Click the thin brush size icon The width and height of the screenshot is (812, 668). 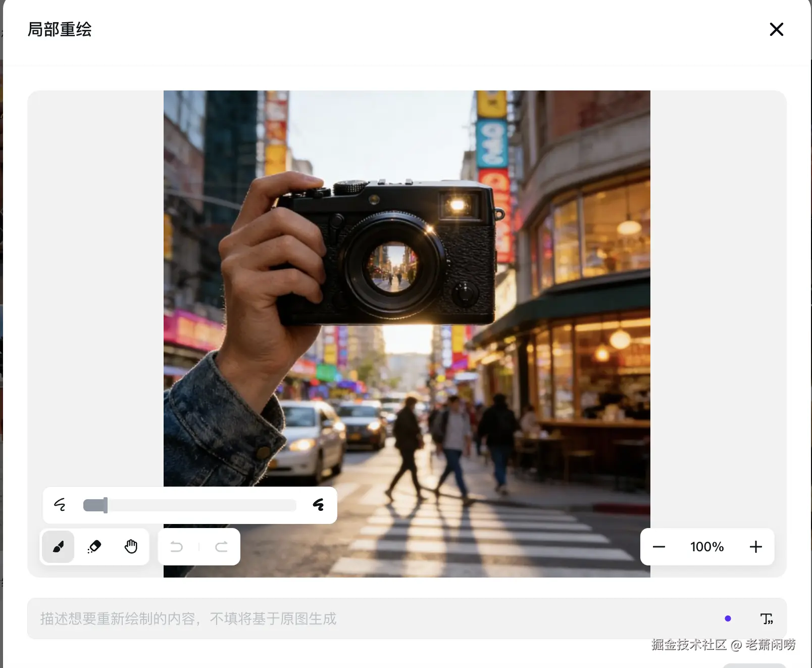60,505
